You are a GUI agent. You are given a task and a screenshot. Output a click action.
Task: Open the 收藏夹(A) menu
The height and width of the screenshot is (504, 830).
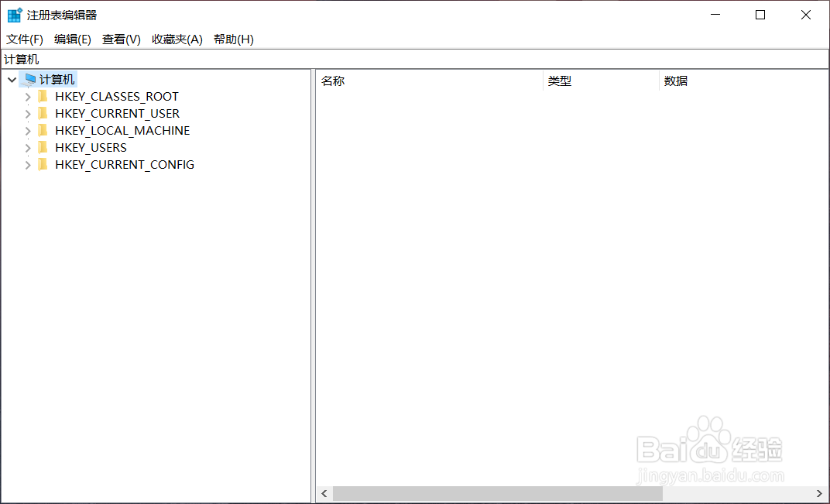click(x=177, y=39)
